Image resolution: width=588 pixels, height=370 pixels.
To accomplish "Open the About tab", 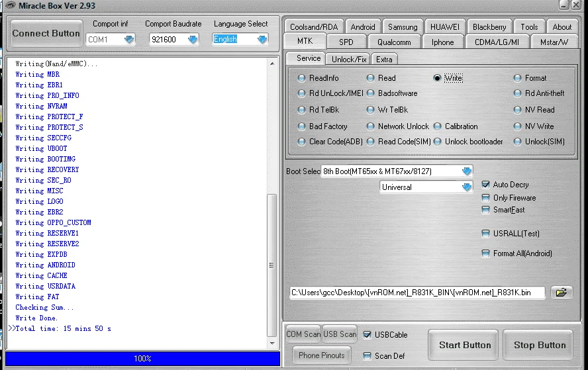I will click(562, 27).
